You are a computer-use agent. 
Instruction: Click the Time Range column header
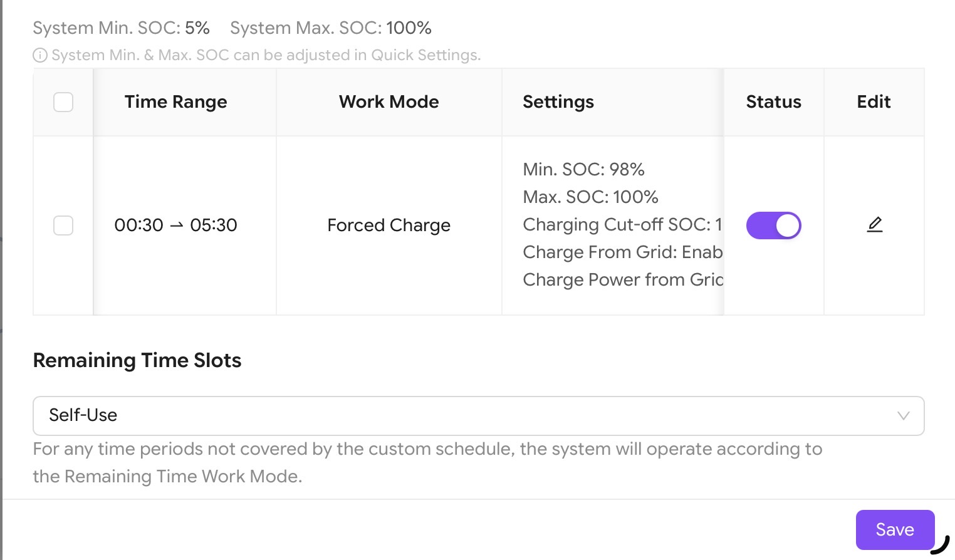click(175, 102)
